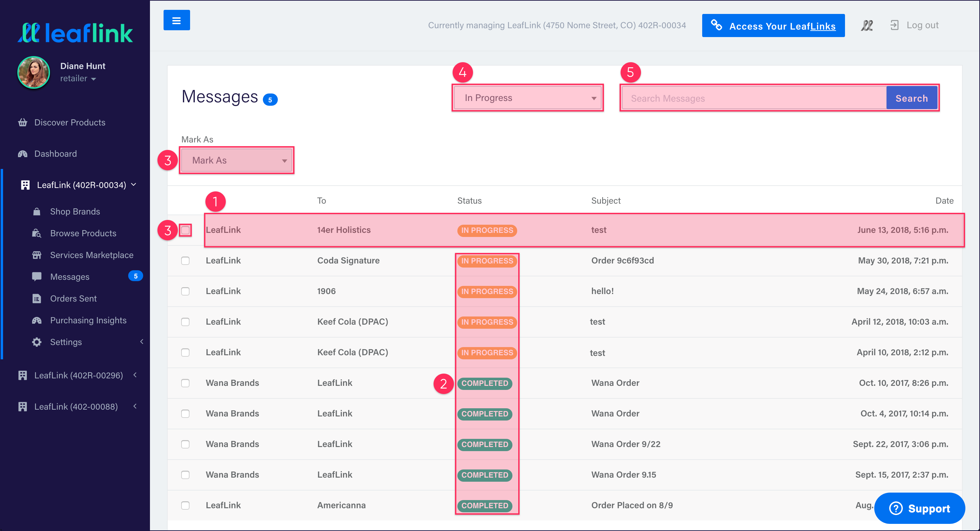Image resolution: width=980 pixels, height=531 pixels.
Task: Click the Log out door icon
Action: [x=894, y=25]
